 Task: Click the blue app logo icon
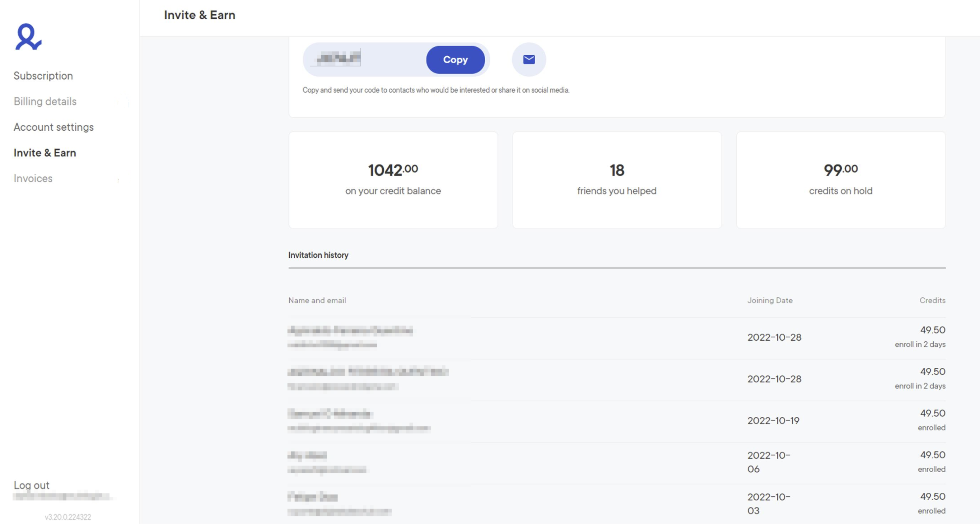(x=28, y=37)
